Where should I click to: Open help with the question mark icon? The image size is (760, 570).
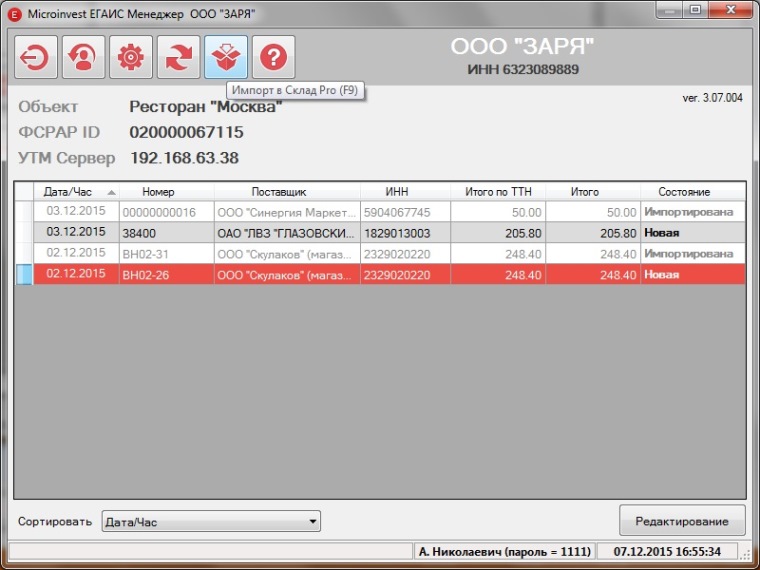tap(273, 59)
